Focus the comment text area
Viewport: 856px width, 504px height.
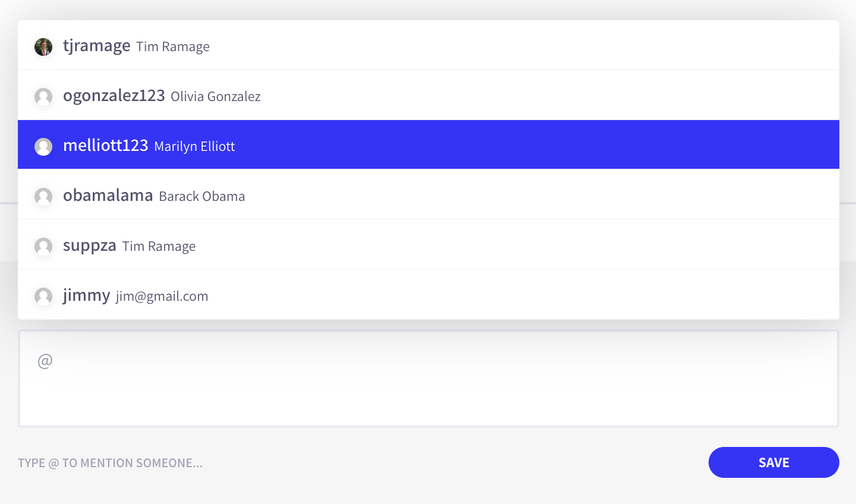coord(429,379)
